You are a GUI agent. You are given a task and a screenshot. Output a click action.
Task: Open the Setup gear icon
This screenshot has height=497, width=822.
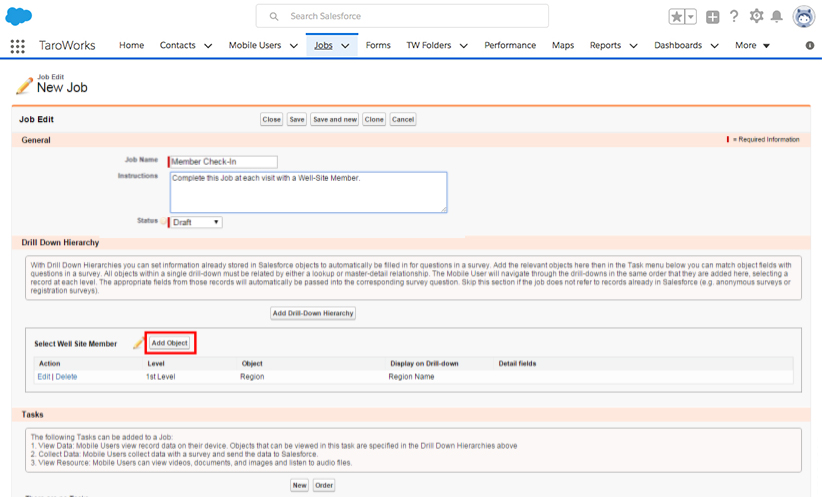[x=756, y=17]
